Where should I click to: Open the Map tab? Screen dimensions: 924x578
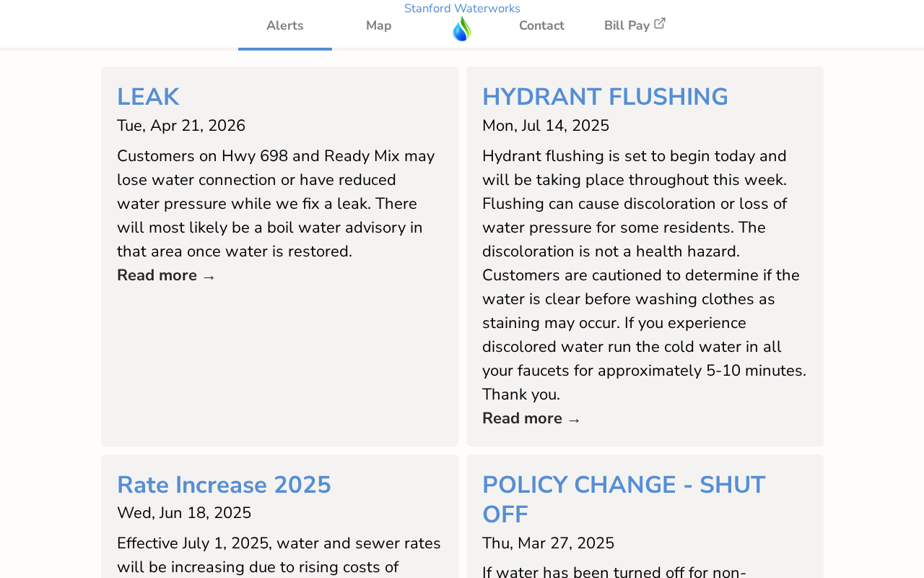379,26
